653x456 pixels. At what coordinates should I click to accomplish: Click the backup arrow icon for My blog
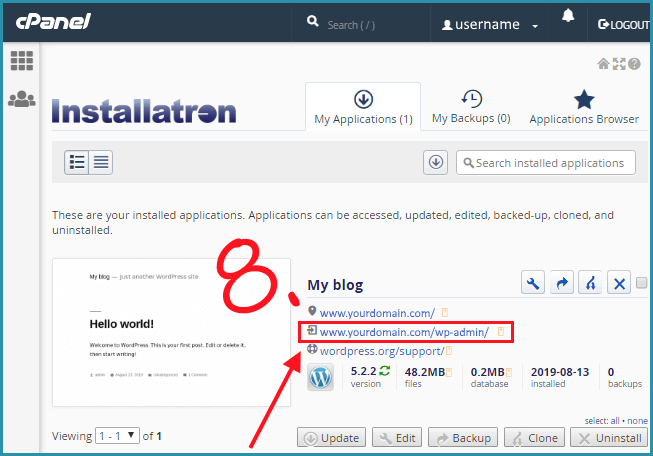coord(562,283)
